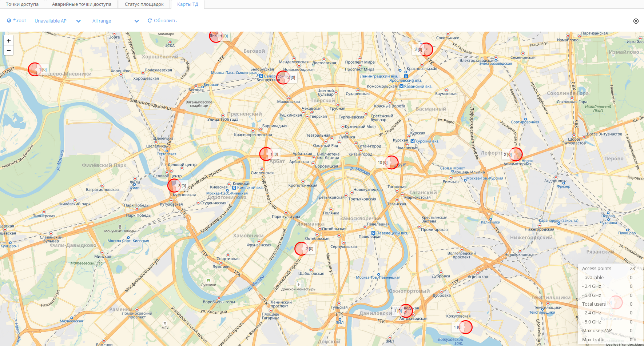Viewport: 644px width, 346px height.
Task: Click the 1 [0] marker below Кожуховская
Action: 465,327
